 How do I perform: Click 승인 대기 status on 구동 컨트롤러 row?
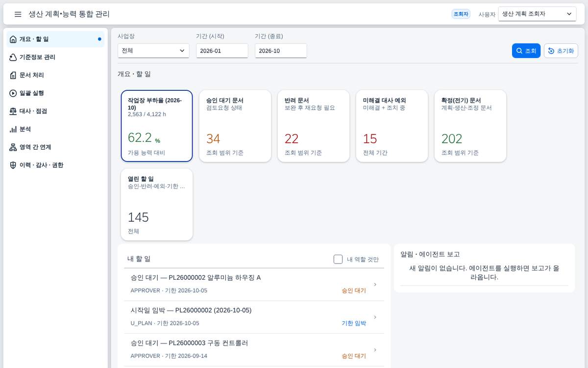354,356
